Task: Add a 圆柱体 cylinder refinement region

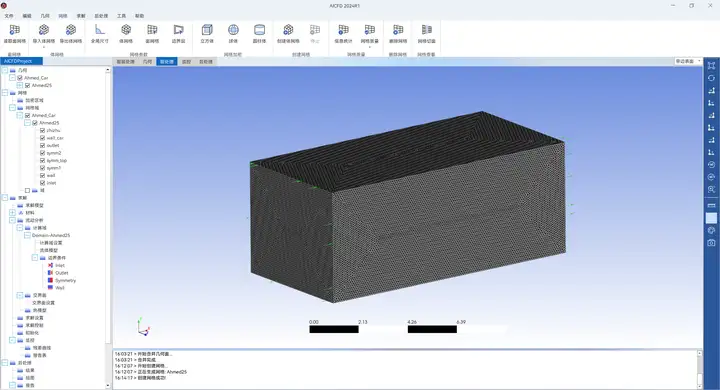Action: click(x=259, y=30)
